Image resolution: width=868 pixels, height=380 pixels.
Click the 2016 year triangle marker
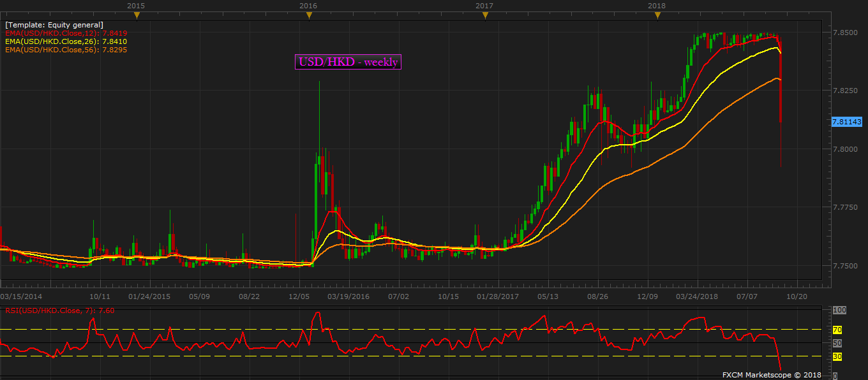click(x=308, y=15)
